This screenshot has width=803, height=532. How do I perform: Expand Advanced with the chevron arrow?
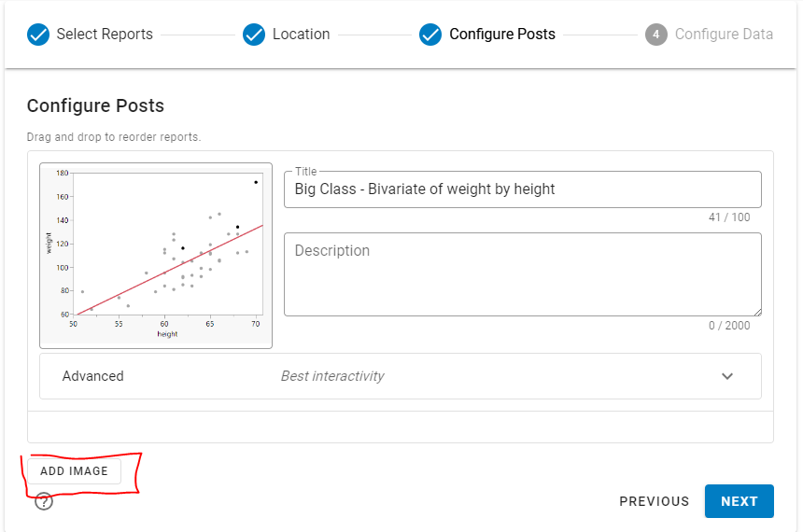click(x=727, y=376)
